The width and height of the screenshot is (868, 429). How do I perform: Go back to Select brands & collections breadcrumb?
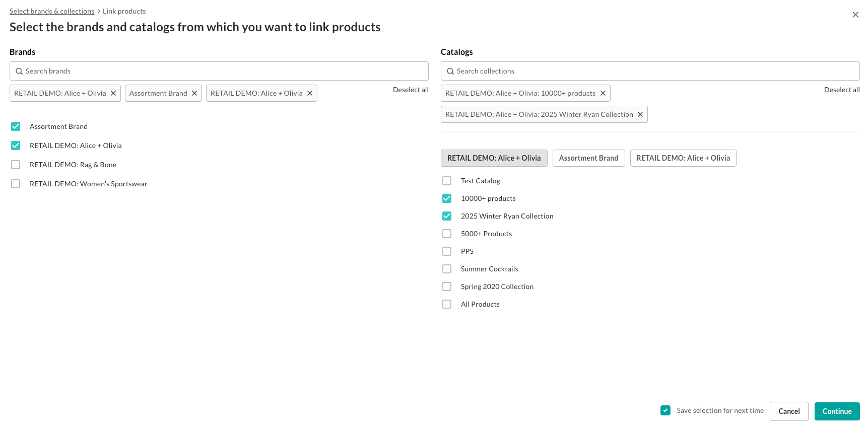52,11
